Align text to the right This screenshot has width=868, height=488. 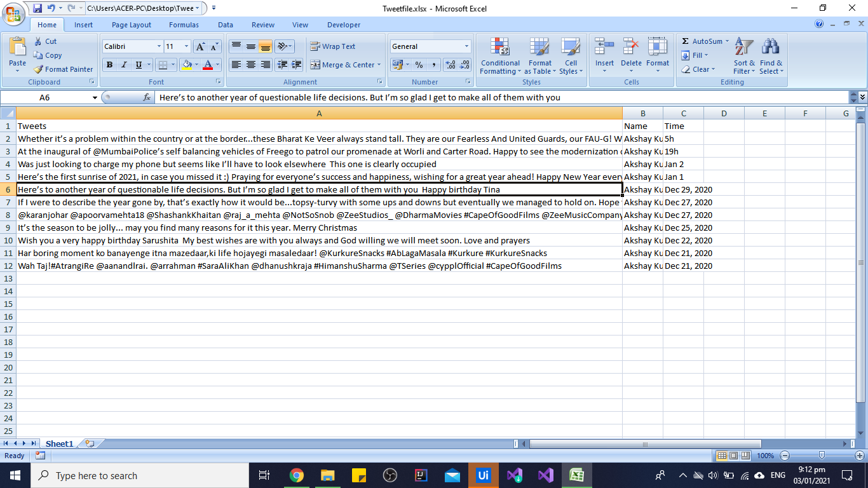(x=265, y=65)
